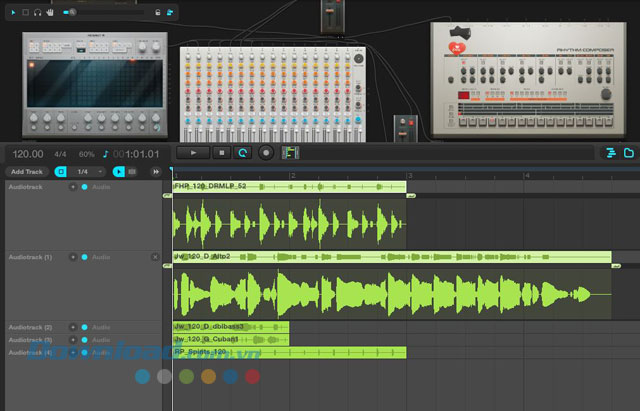
Task: Toggle loop playback in the transport
Action: 242,153
